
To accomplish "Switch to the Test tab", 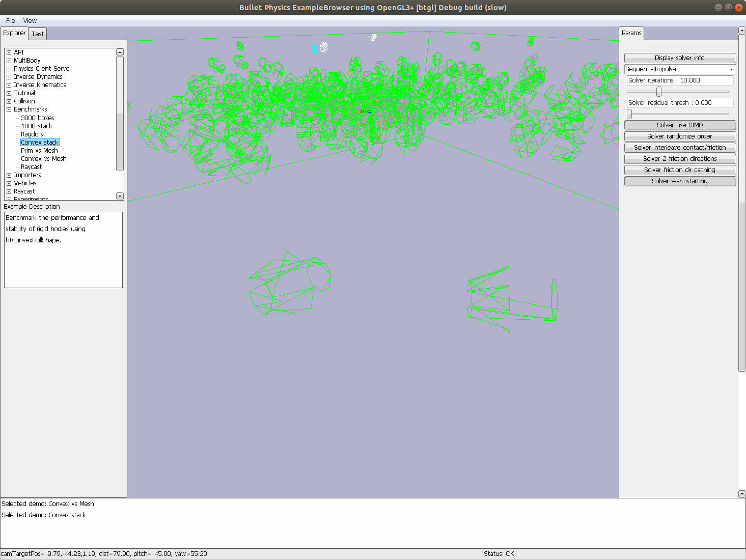I will click(x=37, y=34).
